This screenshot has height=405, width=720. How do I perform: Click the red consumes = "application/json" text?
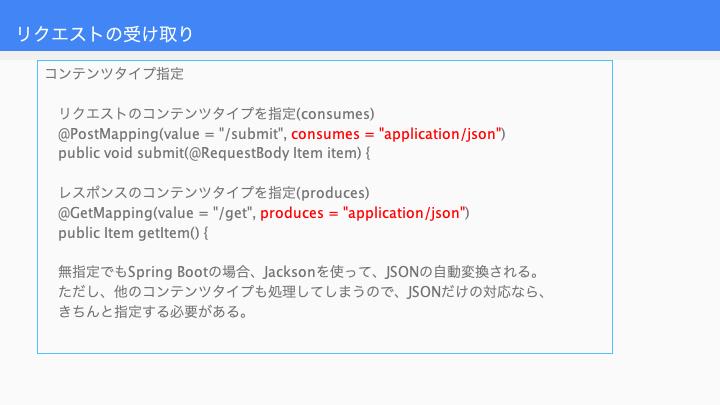coord(396,134)
